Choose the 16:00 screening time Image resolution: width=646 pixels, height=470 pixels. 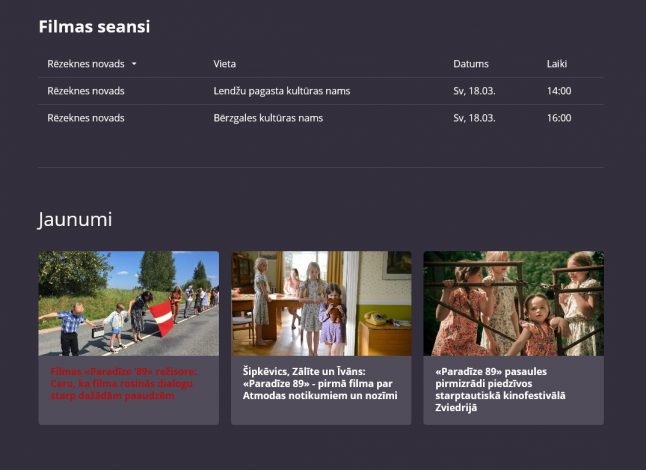(559, 118)
